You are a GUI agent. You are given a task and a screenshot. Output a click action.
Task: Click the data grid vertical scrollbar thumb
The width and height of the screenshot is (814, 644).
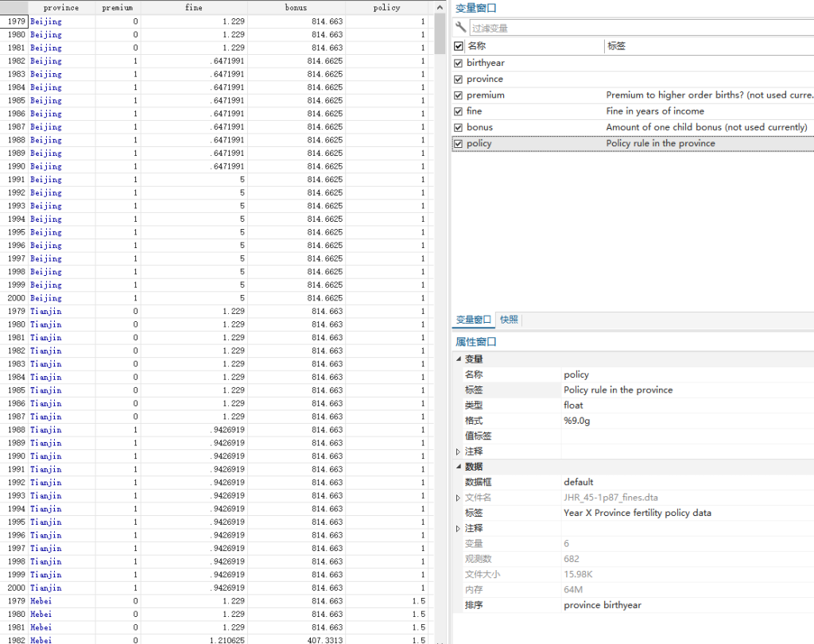coord(440,33)
